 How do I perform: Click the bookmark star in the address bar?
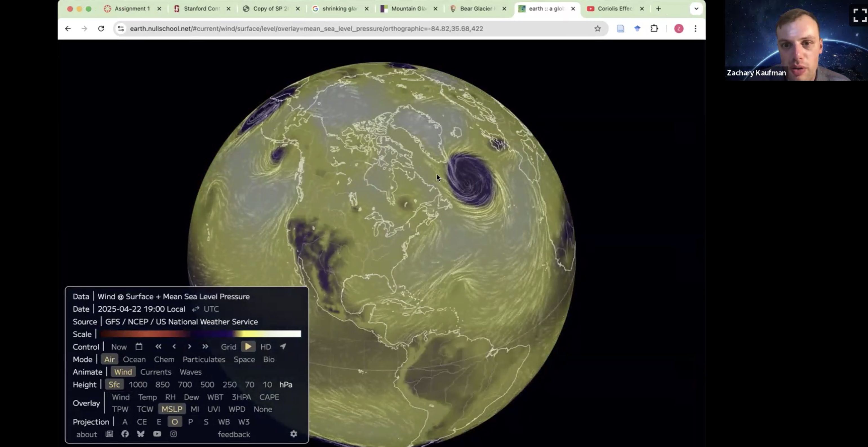tap(597, 29)
